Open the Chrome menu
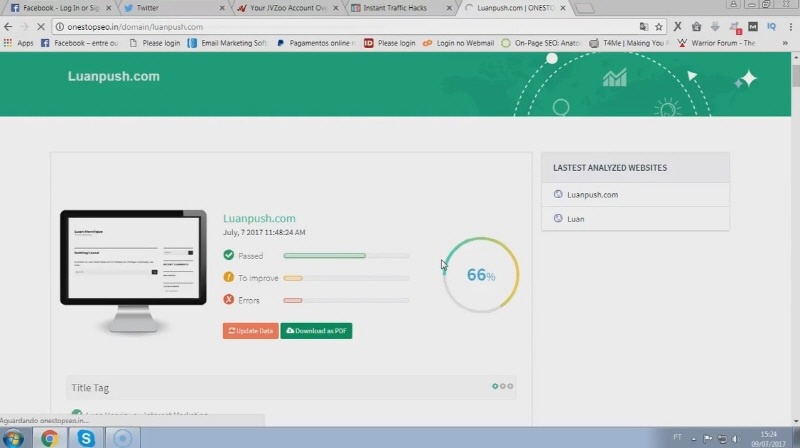This screenshot has width=800, height=448. point(790,27)
